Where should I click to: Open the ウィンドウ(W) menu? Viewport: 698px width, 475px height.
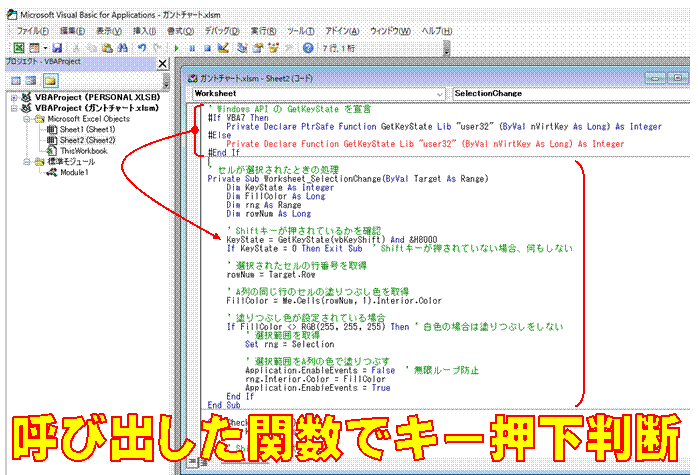(390, 31)
